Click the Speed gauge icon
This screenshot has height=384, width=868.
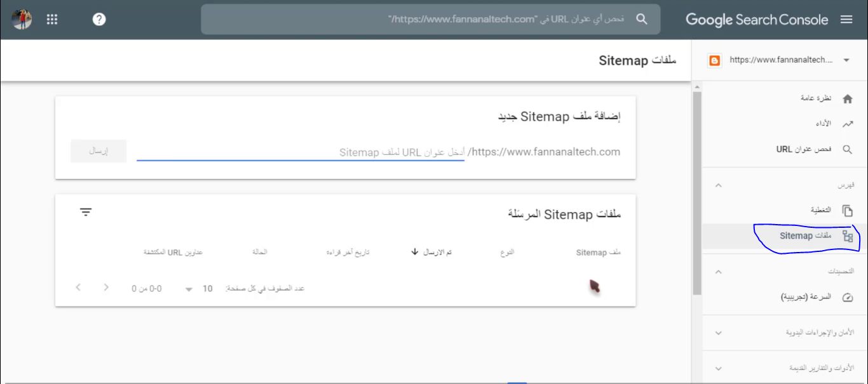point(847,297)
